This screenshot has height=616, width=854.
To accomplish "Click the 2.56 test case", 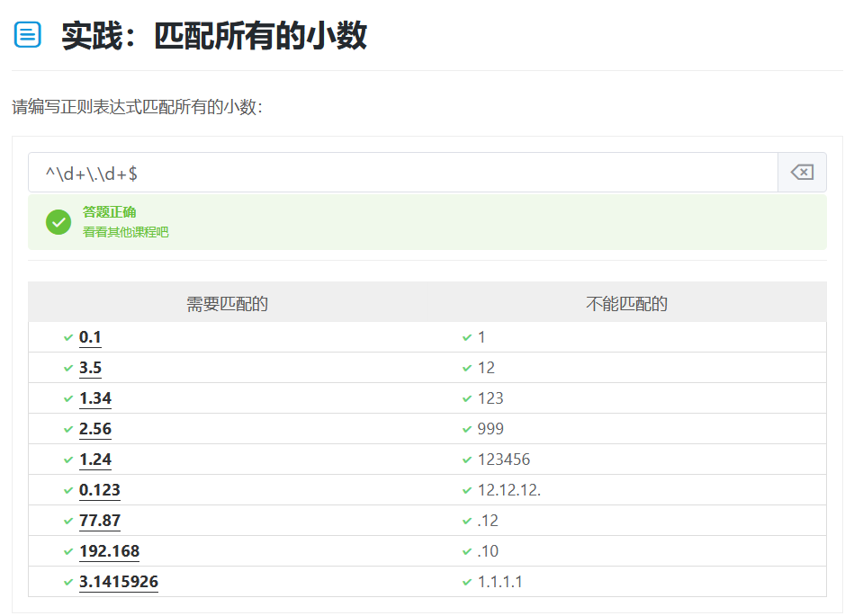I will (x=95, y=429).
